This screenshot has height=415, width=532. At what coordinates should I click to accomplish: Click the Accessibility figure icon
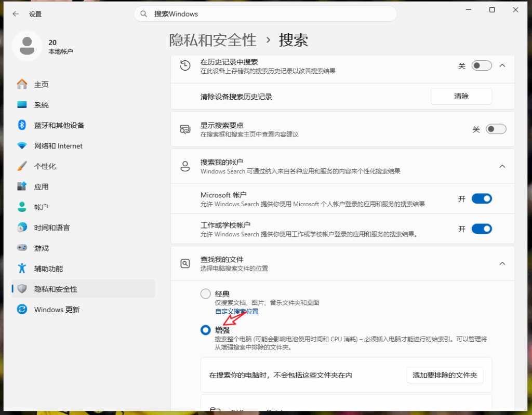coord(22,268)
